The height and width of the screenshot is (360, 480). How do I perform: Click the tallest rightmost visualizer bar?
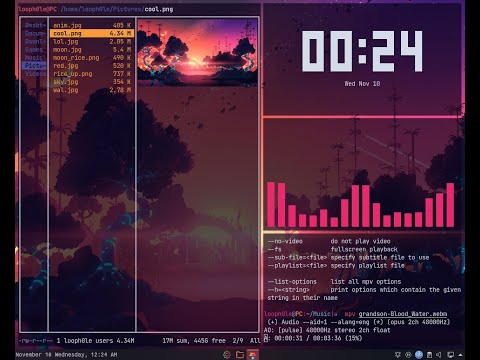tap(450, 205)
